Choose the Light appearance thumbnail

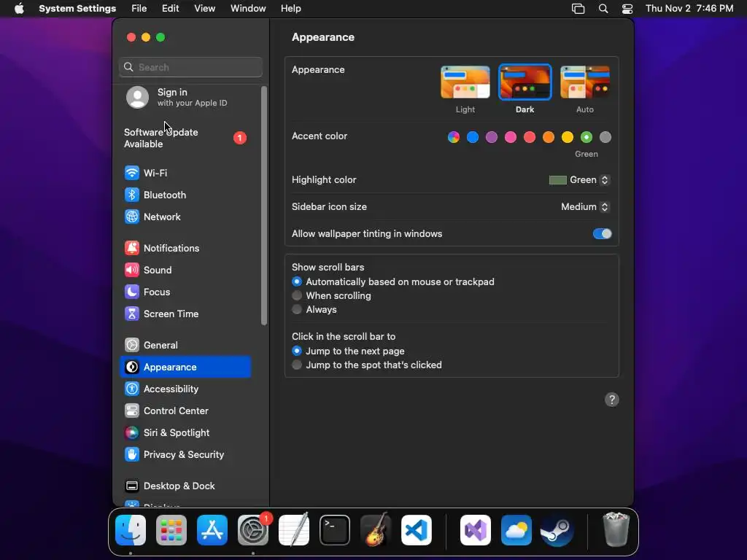465,82
